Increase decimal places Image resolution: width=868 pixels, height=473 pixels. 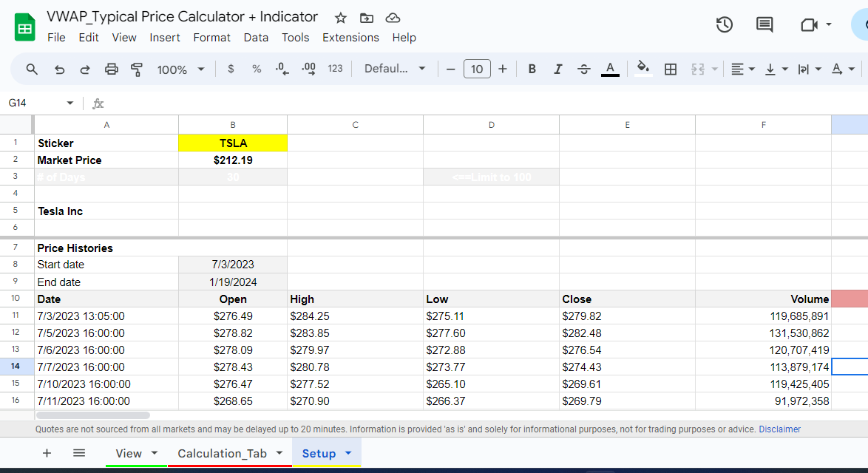308,69
